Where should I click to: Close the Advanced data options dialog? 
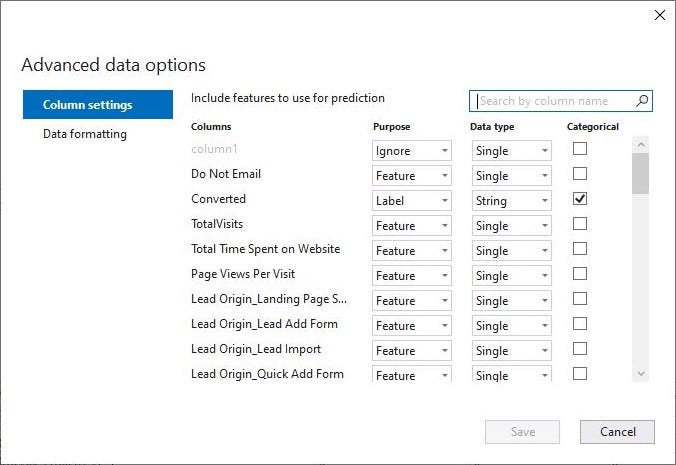(x=659, y=15)
